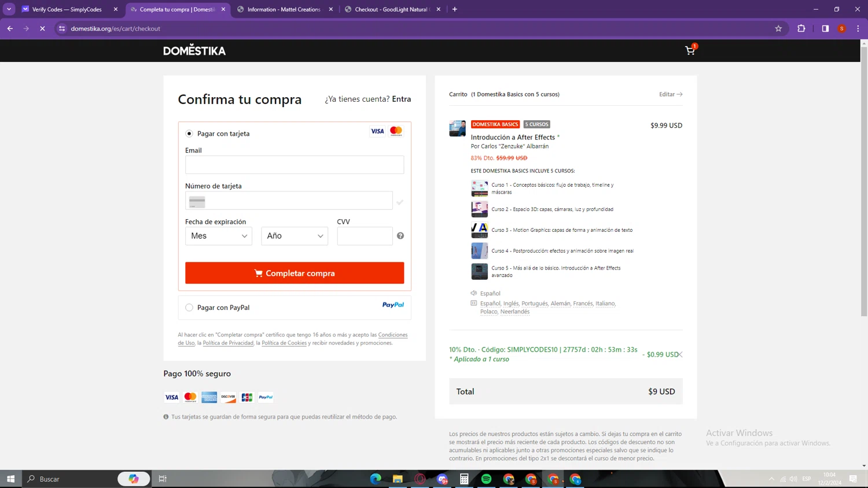The height and width of the screenshot is (488, 868).
Task: Click the audio language speaker icon
Action: [x=474, y=293]
